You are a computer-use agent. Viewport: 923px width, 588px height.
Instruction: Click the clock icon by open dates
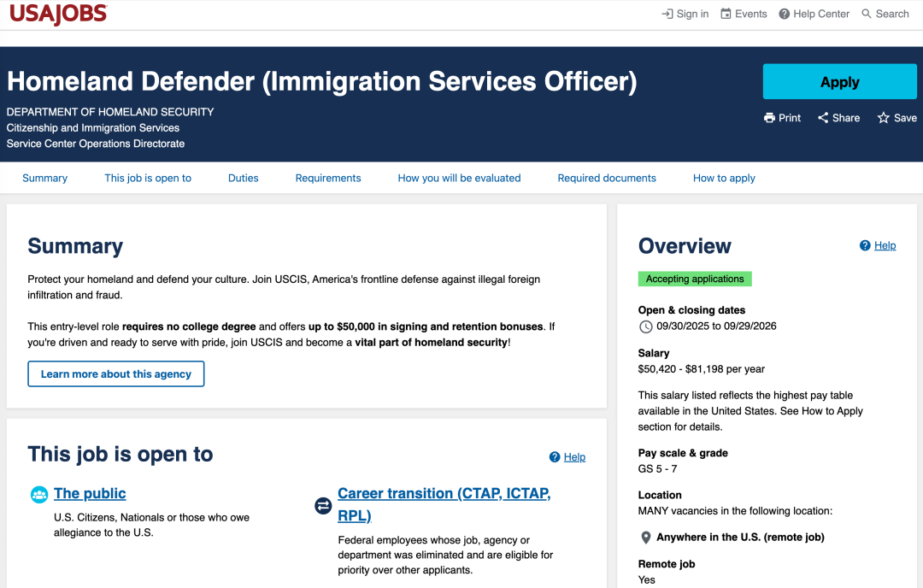pos(646,326)
